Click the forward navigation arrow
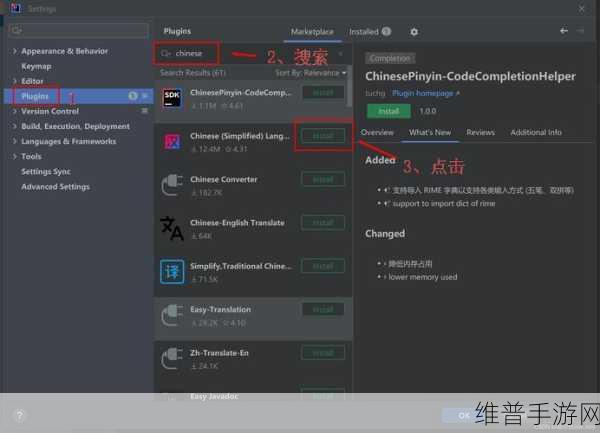 pyautogui.click(x=580, y=31)
